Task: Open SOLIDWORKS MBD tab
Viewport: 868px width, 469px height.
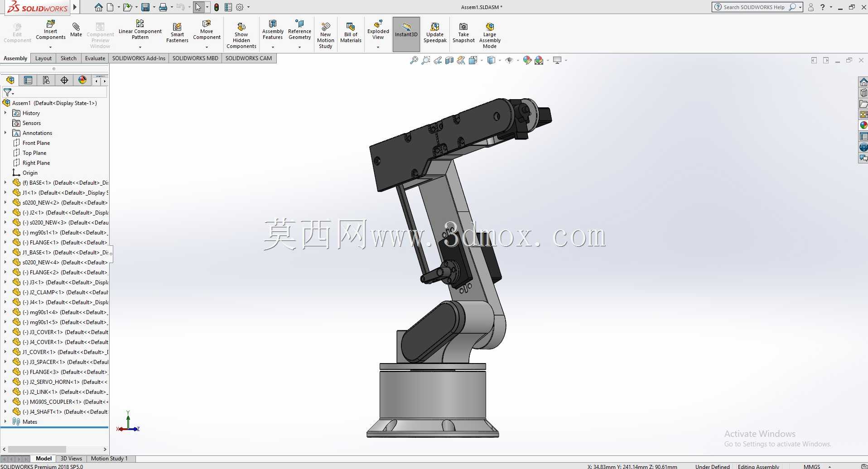Action: coord(195,58)
